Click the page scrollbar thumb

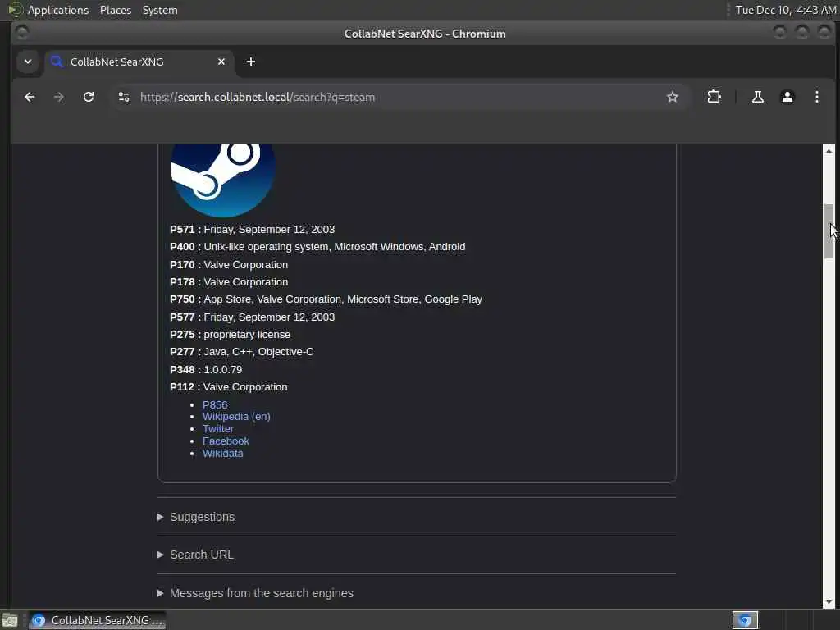click(x=829, y=231)
